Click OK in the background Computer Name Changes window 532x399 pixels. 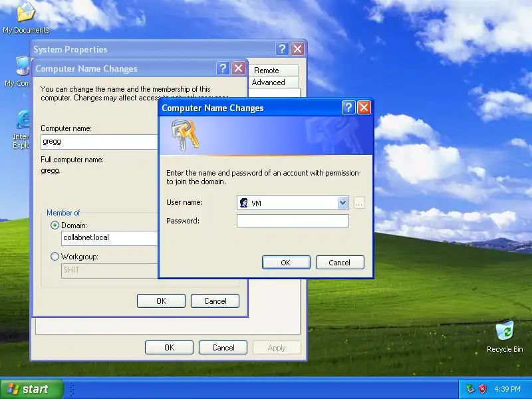point(161,301)
